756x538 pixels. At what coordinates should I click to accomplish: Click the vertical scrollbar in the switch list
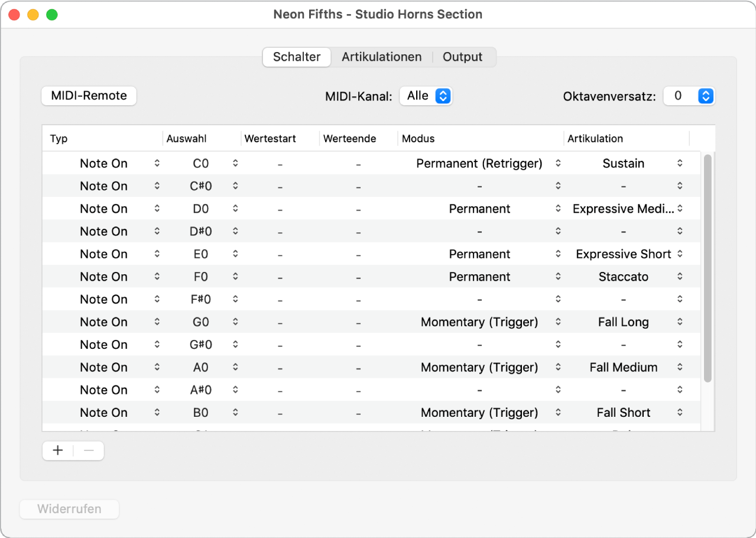click(708, 266)
